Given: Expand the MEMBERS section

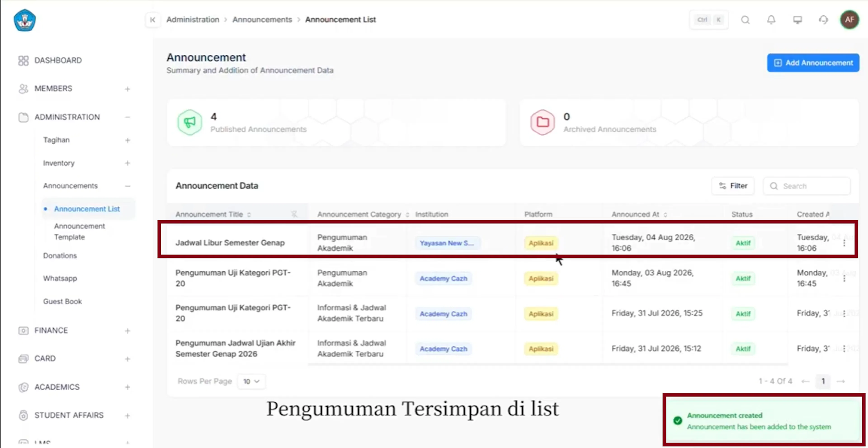Looking at the screenshot, I should coord(127,89).
